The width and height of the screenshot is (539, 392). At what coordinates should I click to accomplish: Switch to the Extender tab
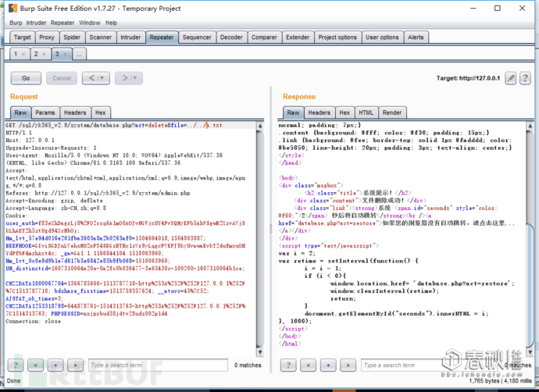click(298, 37)
